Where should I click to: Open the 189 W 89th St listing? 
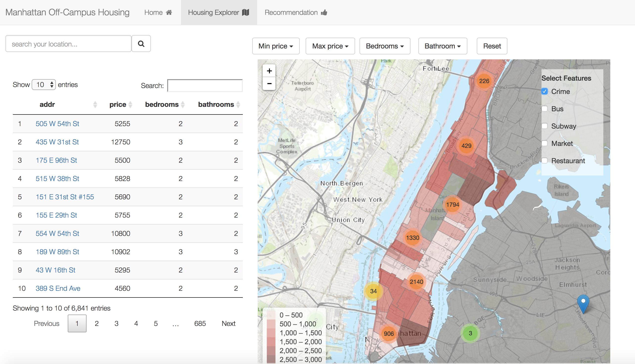click(x=57, y=252)
